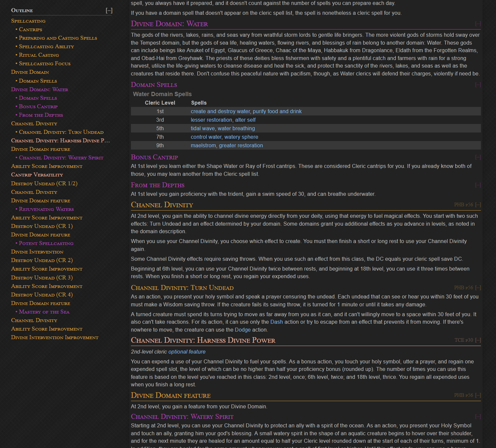
Task: Go to Divine Intervention outline entry
Action: [37, 252]
